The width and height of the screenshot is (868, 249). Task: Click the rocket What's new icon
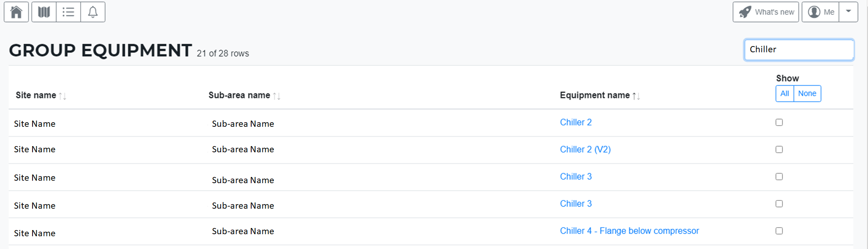(x=745, y=12)
